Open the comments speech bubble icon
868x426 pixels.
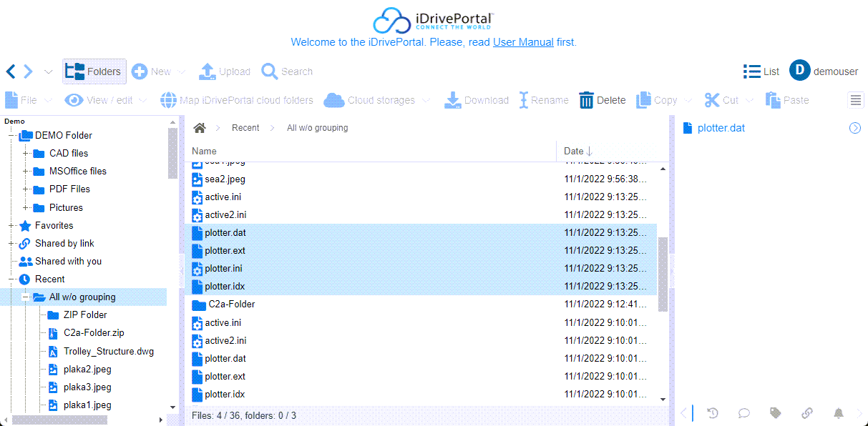coord(744,413)
